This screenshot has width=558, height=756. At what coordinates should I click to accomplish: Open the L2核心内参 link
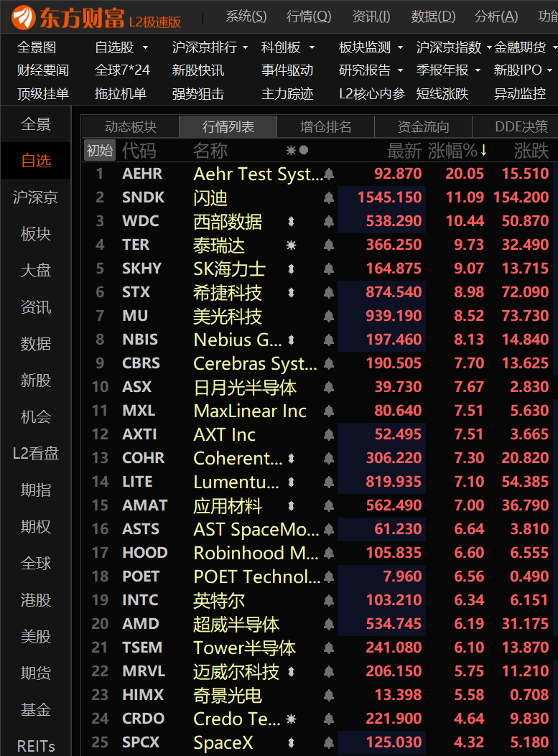click(372, 93)
